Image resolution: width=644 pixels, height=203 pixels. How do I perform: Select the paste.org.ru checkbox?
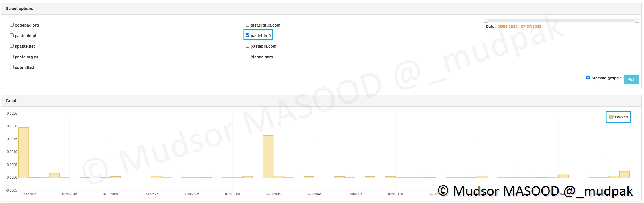[x=12, y=57]
